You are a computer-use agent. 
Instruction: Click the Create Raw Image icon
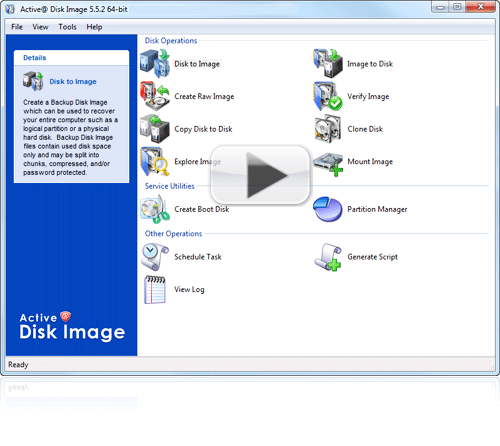click(x=155, y=96)
